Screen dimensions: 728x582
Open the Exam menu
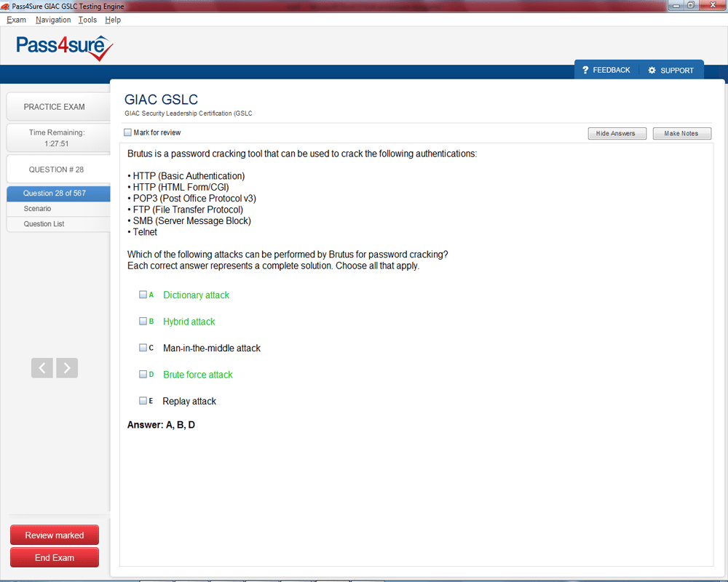[16, 20]
